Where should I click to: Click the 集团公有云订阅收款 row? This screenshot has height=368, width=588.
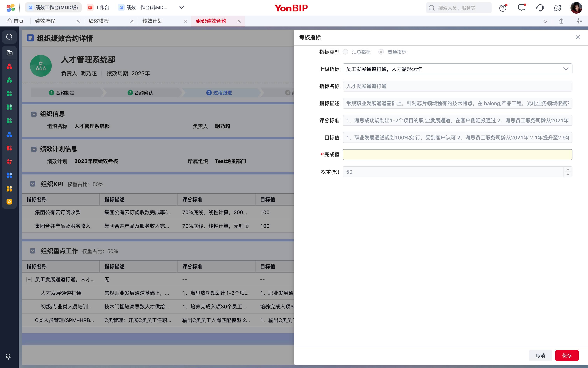click(158, 212)
